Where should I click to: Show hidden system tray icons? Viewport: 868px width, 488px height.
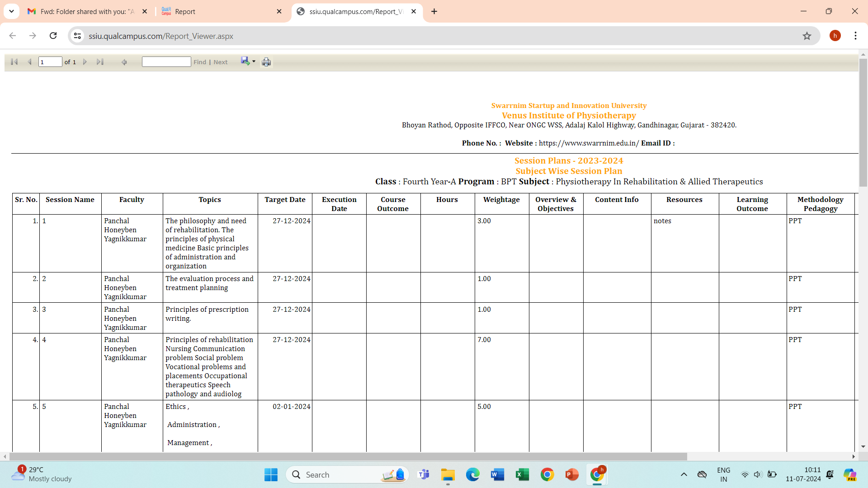click(684, 474)
